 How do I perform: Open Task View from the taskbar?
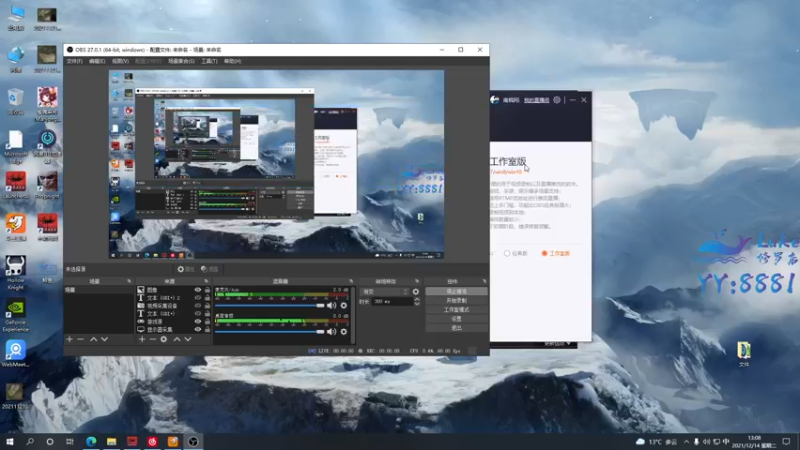coord(70,441)
